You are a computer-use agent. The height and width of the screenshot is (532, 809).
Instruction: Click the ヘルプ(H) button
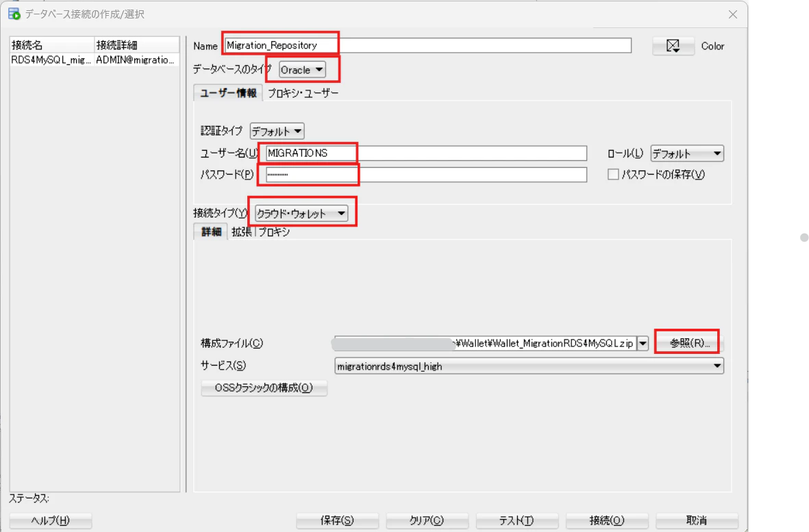[x=51, y=520]
